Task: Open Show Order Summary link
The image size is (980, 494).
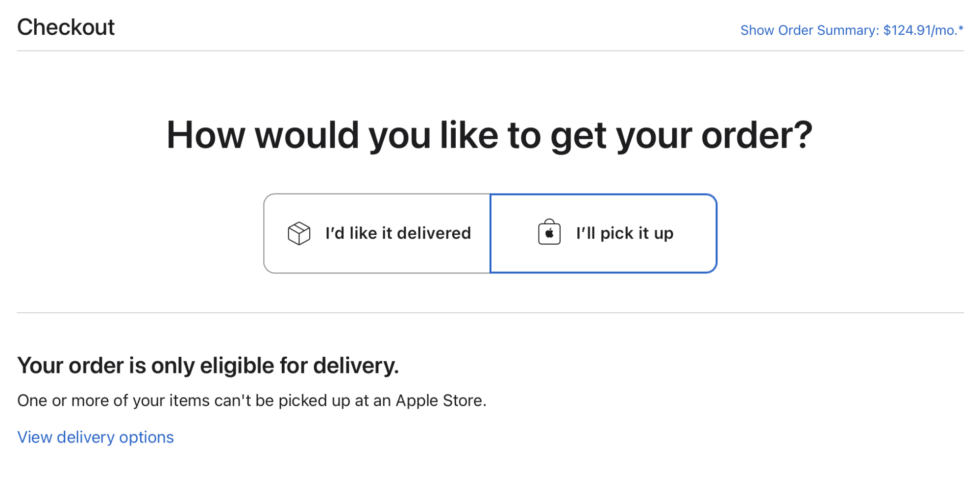Action: pos(852,30)
